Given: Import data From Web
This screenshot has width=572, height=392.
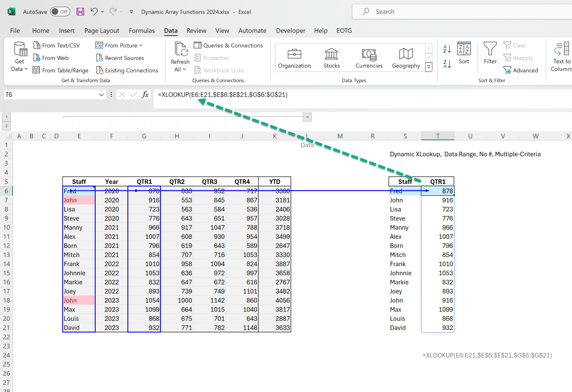Looking at the screenshot, I should point(51,58).
